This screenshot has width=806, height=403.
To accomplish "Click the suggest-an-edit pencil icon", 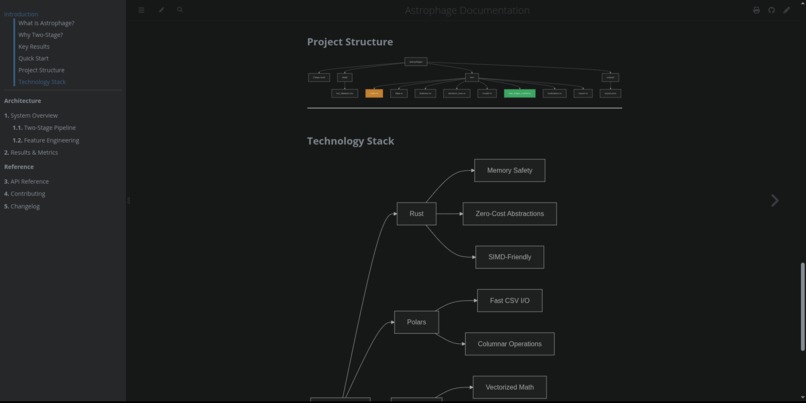I will pos(786,10).
